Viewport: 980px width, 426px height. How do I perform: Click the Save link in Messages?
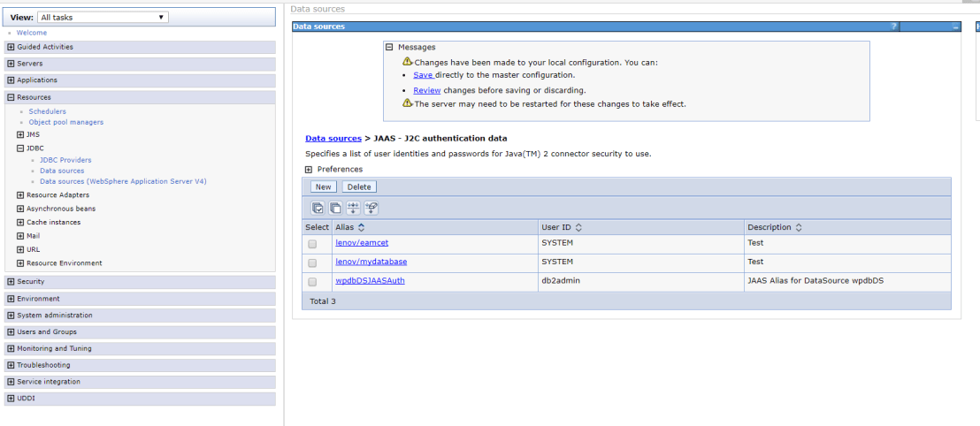coord(423,75)
